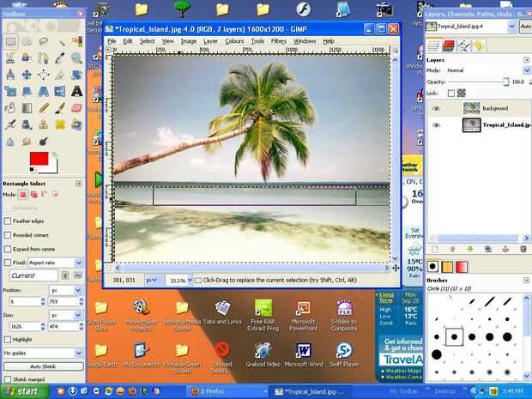Image resolution: width=532 pixels, height=399 pixels.
Task: Select the Paths tool in the Toolbox
Action: point(44,58)
